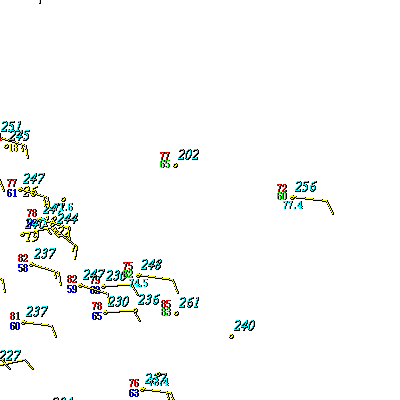This screenshot has width=400, height=400.
Task: Select the blue 63 dew point value
Action: [134, 393]
